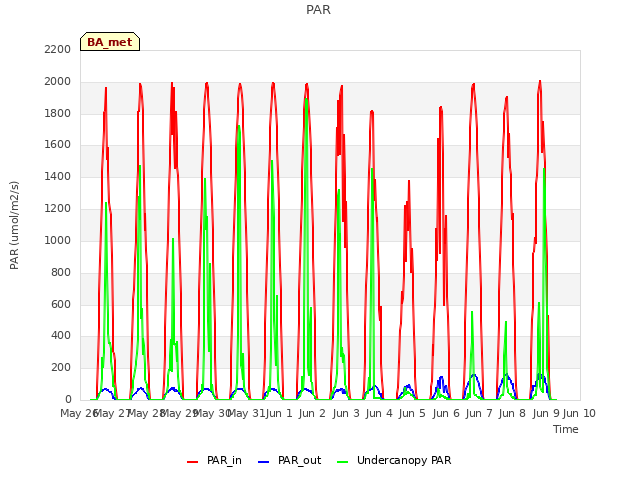Click the Jun 10 x-axis date label

[579, 413]
